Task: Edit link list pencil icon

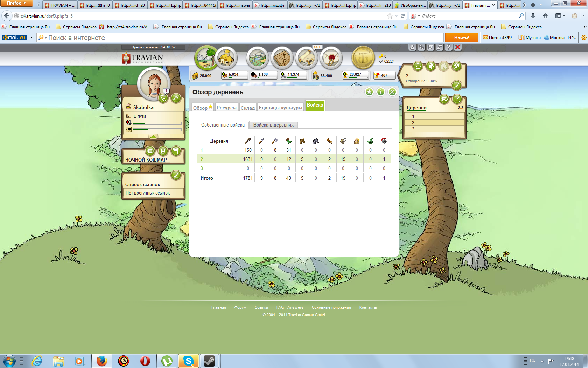Action: pyautogui.click(x=176, y=175)
